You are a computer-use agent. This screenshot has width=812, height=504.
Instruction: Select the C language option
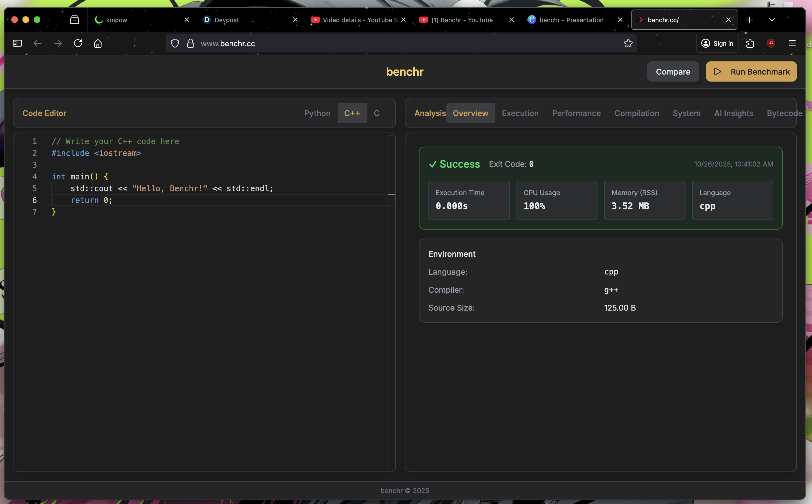pos(377,113)
